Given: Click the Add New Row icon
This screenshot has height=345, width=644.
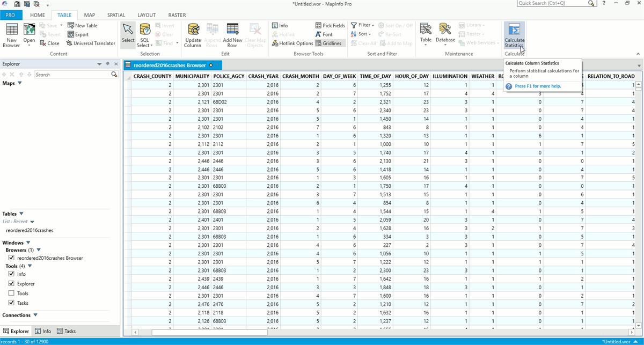Looking at the screenshot, I should click(x=232, y=30).
